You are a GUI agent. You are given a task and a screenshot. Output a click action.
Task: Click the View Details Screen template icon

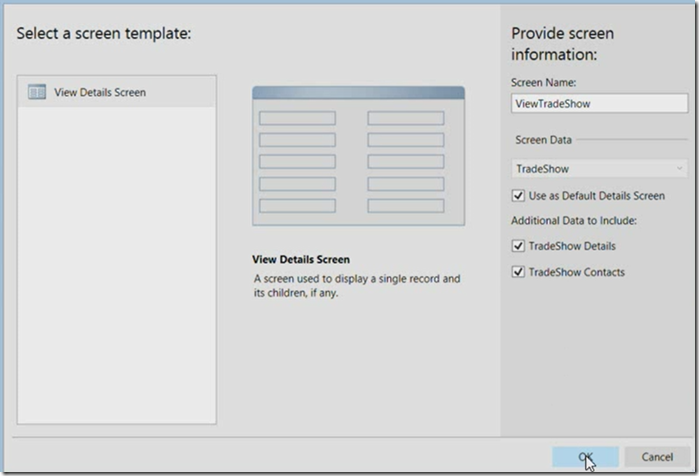click(37, 92)
